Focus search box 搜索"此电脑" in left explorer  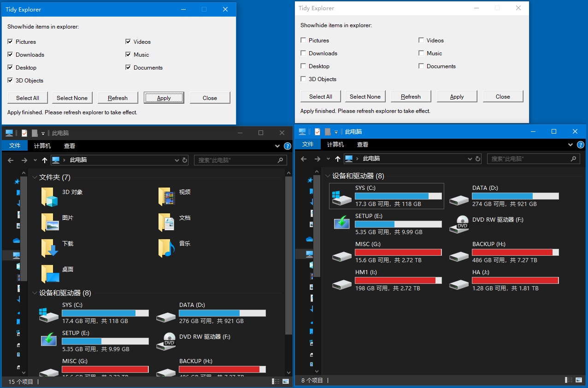coord(241,160)
